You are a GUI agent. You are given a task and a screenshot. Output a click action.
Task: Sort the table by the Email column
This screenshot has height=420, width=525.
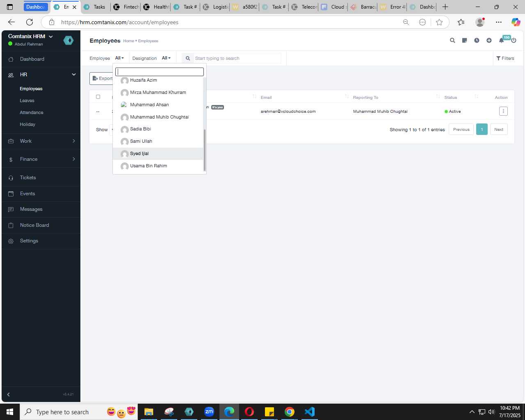click(266, 97)
